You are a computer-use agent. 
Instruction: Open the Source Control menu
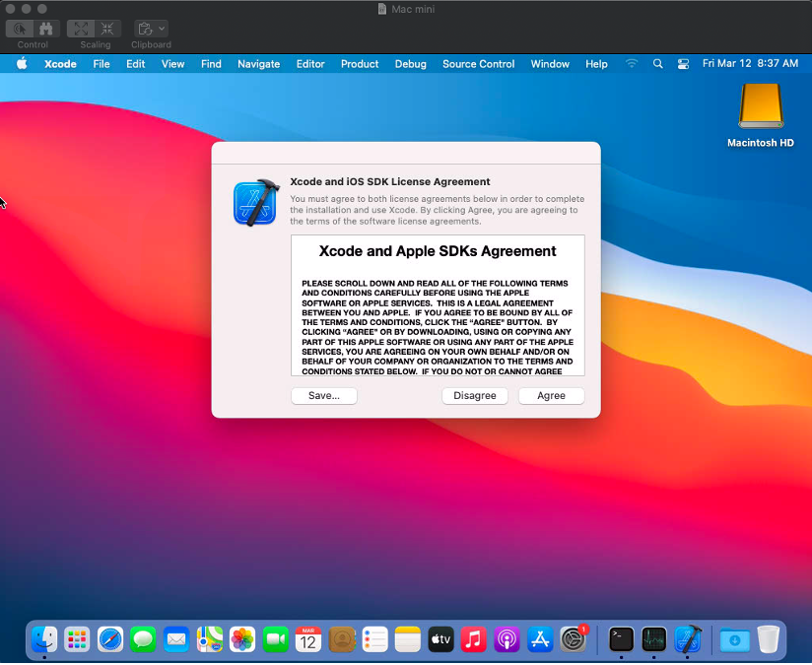(x=479, y=64)
